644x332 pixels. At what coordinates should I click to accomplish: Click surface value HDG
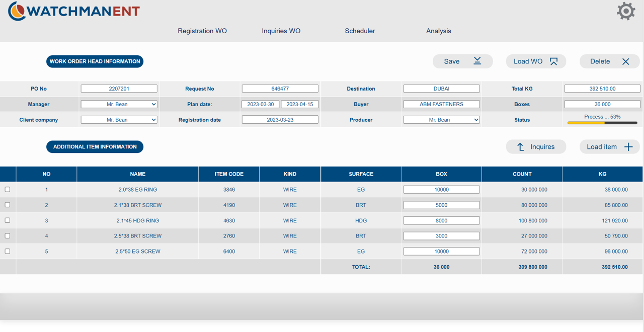(x=361, y=221)
